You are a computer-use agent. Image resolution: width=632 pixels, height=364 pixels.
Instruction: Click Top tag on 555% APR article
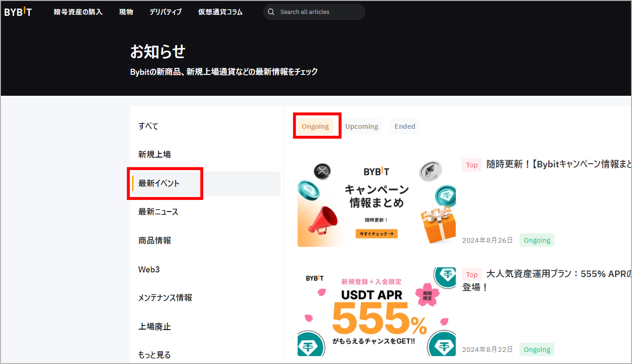coord(472,274)
